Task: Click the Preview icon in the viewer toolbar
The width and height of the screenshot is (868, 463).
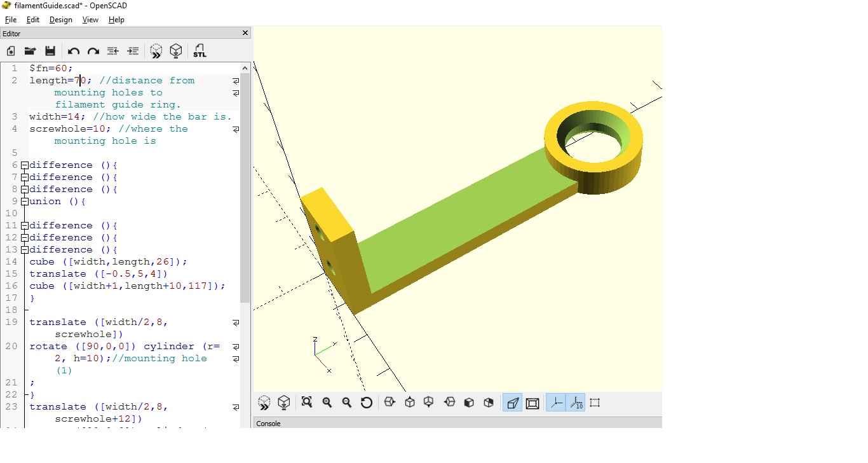Action: [x=264, y=403]
